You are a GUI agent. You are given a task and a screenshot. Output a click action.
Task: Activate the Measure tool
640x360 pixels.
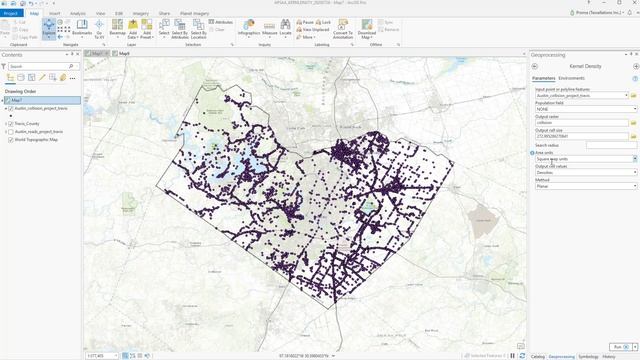tap(269, 28)
